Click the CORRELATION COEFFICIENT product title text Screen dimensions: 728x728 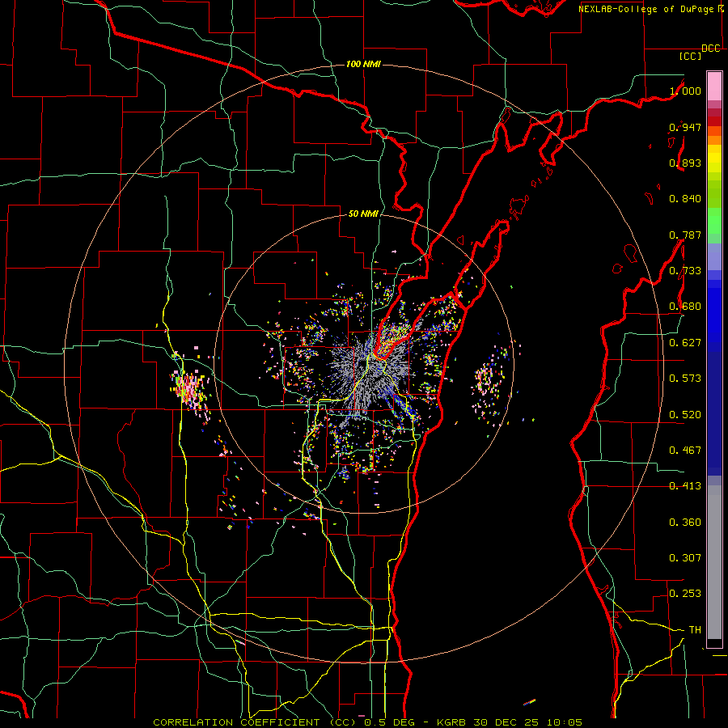coord(237,722)
